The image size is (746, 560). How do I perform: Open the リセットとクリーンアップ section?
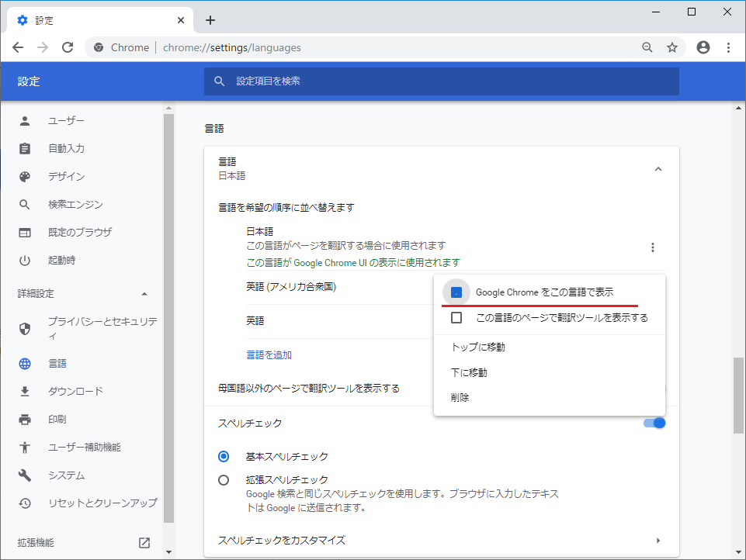(x=102, y=503)
